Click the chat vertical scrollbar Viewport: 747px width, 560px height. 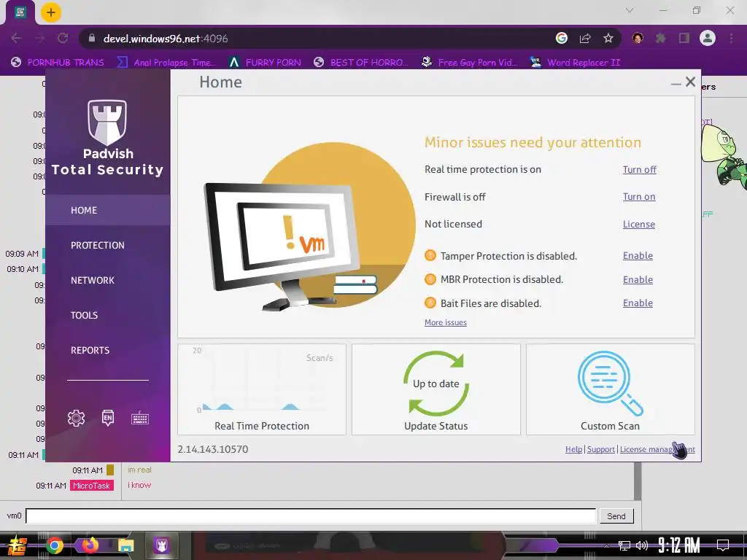click(638, 481)
